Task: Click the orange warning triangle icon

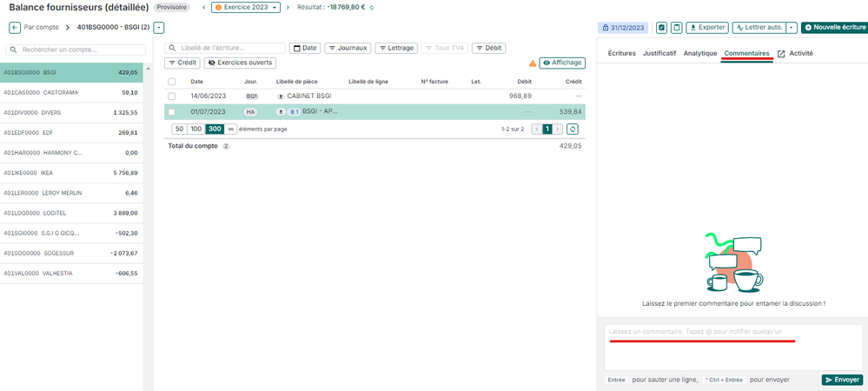Action: pos(533,63)
